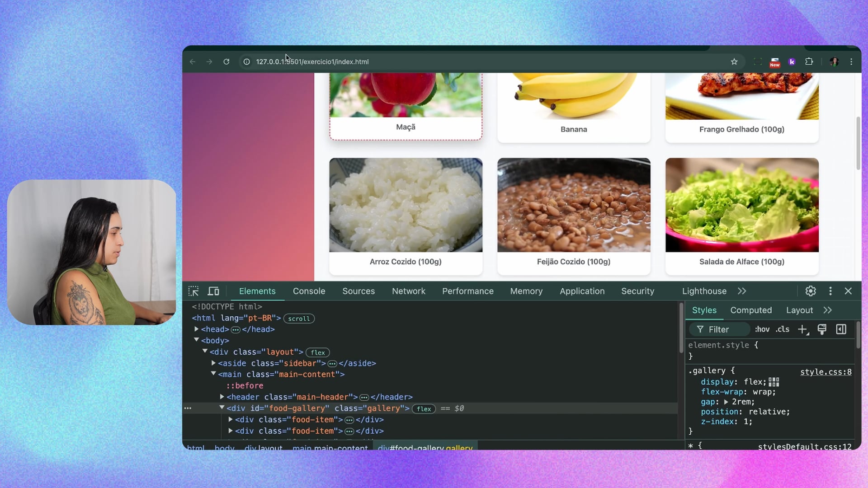Image resolution: width=868 pixels, height=488 pixels.
Task: Switch to the Console tab
Action: click(309, 291)
